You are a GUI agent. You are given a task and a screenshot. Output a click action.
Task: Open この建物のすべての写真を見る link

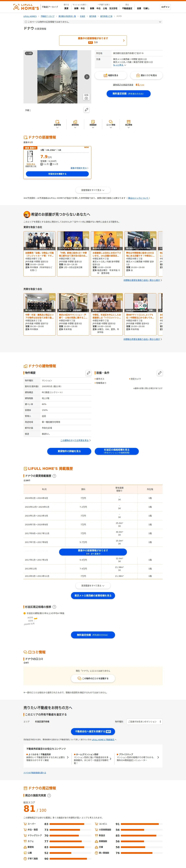(x=75, y=440)
